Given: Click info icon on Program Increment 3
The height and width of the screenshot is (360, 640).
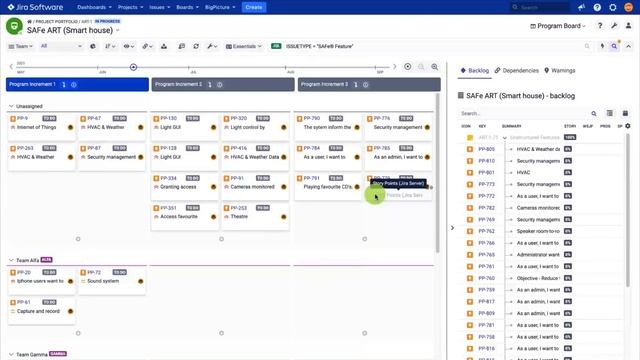Looking at the screenshot, I should tap(366, 84).
